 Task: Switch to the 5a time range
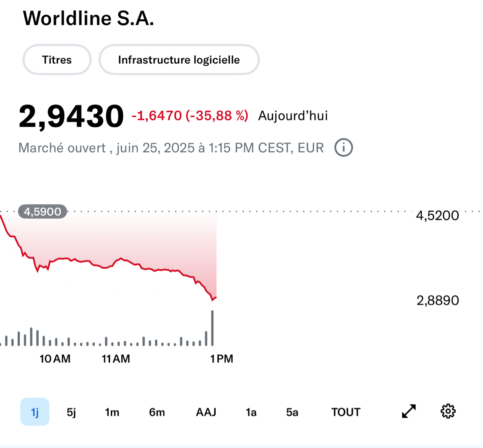point(292,412)
